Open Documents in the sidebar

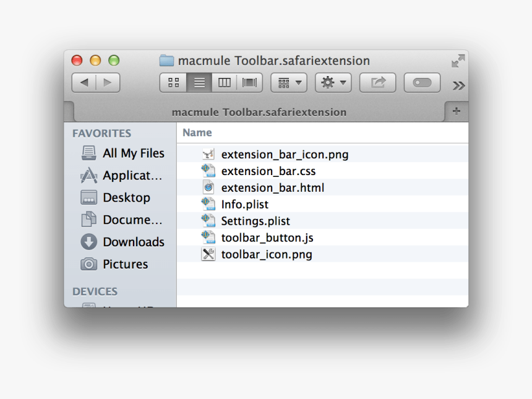tap(122, 220)
